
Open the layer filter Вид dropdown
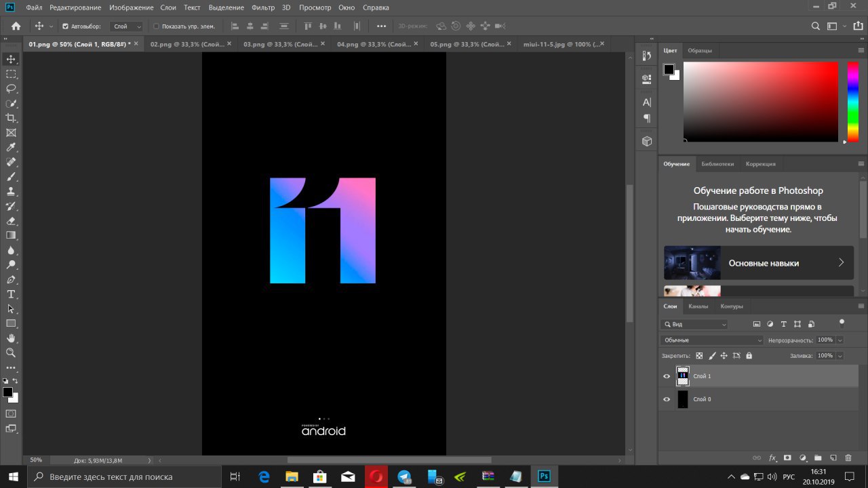(694, 325)
